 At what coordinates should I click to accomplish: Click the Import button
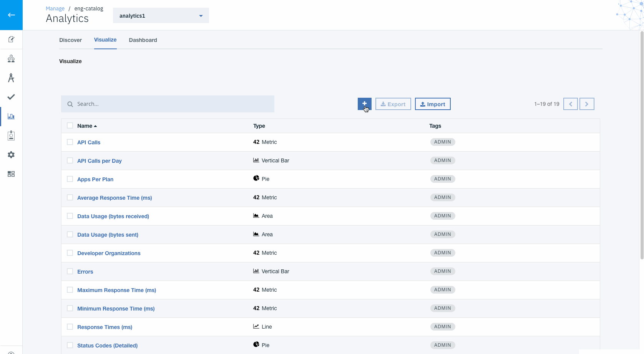(433, 104)
